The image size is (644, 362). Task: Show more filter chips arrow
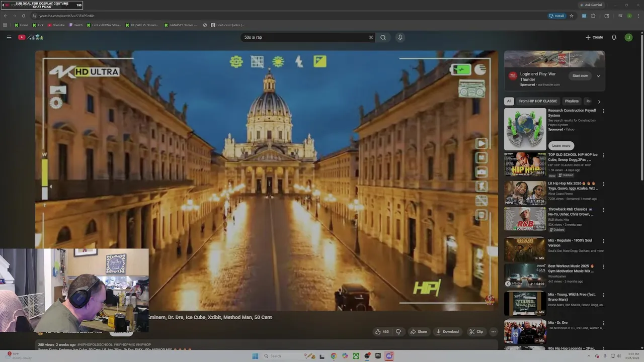click(599, 102)
